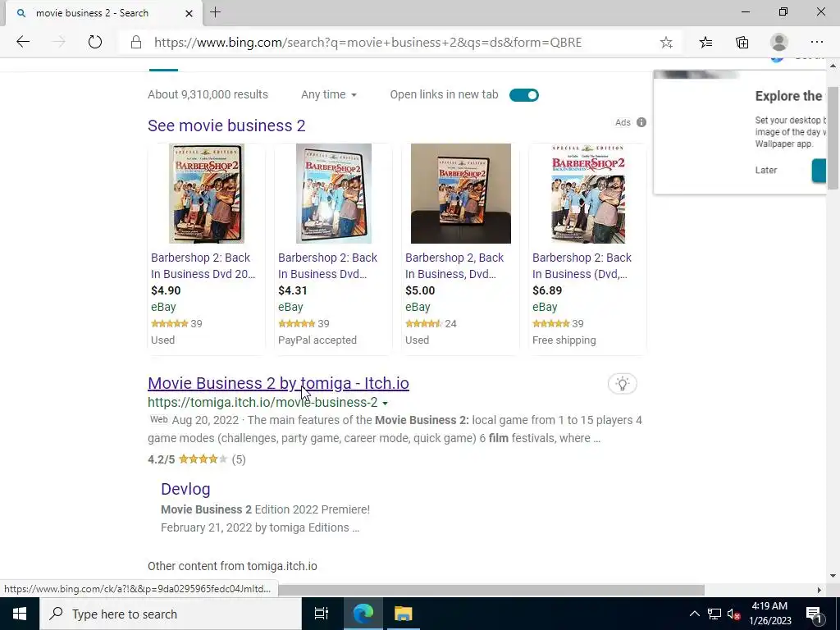Viewport: 840px width, 630px height.
Task: Click the network status tray icon
Action: click(x=714, y=614)
